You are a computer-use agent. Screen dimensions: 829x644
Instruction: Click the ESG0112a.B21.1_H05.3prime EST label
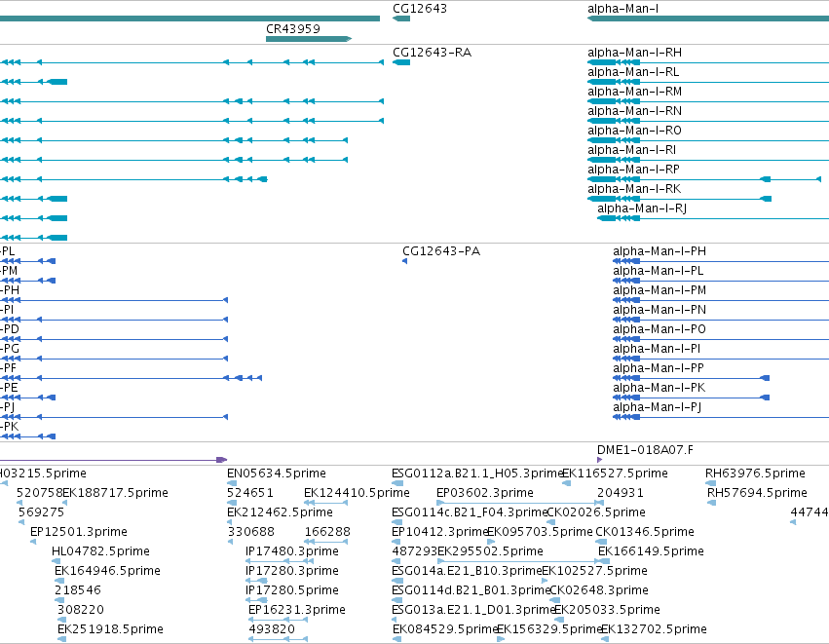click(x=477, y=474)
